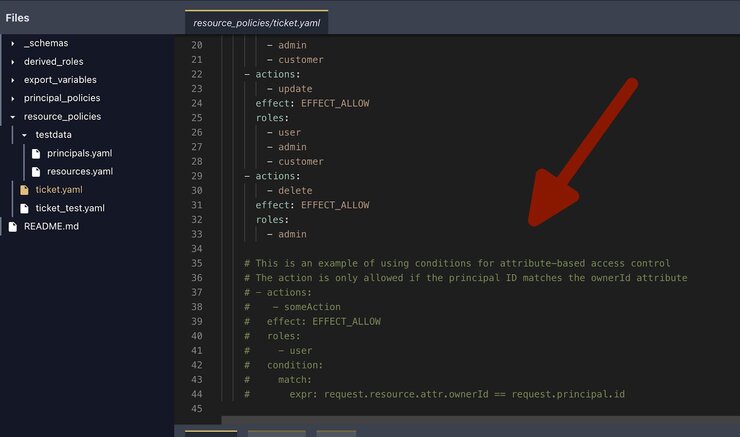This screenshot has height=437, width=740.
Task: Click the comment 'someAction' on line 38
Action: point(312,307)
